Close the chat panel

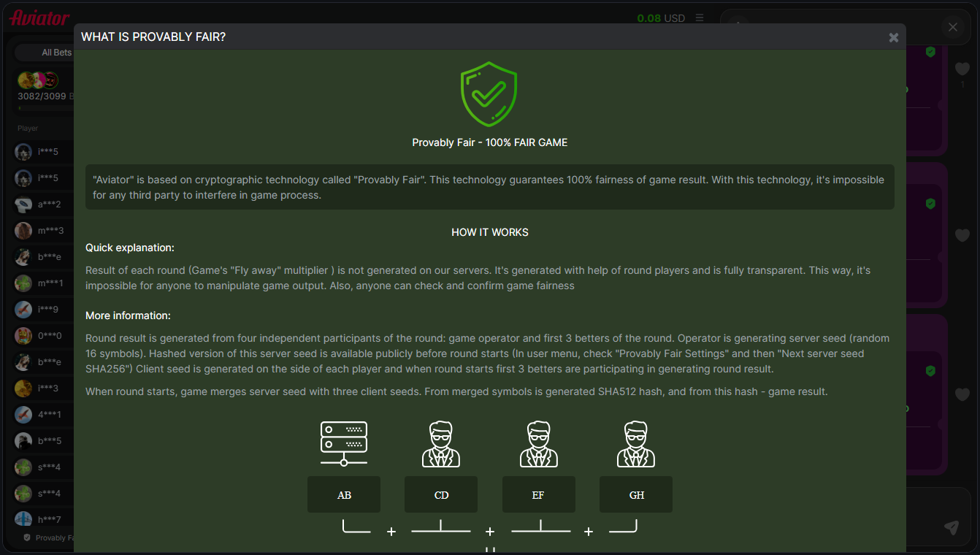(x=952, y=27)
